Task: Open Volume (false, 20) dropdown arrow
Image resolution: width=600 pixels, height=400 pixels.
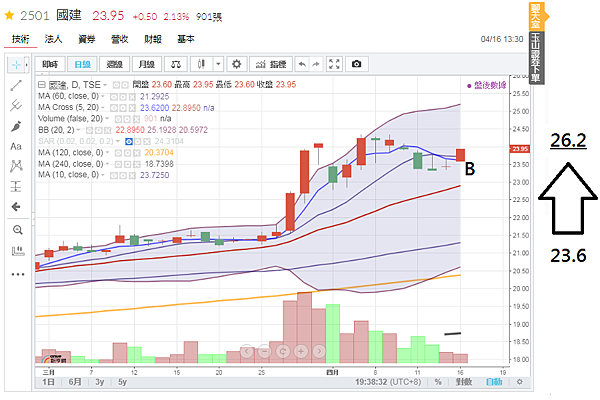Action: (x=108, y=119)
